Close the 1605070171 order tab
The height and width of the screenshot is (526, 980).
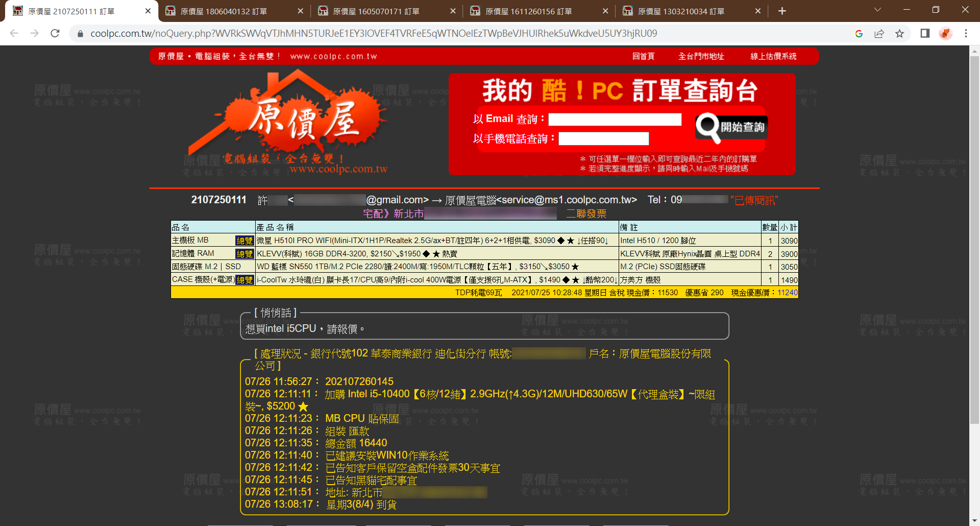click(x=453, y=11)
